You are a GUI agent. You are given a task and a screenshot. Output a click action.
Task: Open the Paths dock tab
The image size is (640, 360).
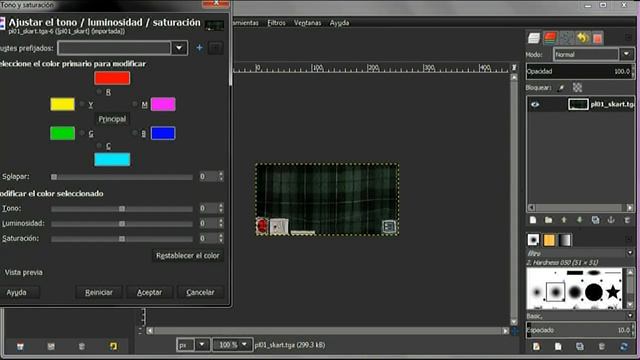567,38
